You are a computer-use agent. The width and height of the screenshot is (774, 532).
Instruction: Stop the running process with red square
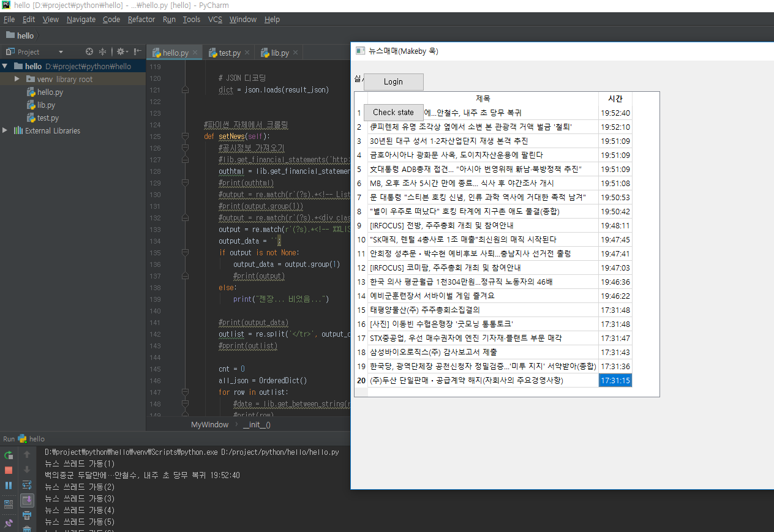9,470
